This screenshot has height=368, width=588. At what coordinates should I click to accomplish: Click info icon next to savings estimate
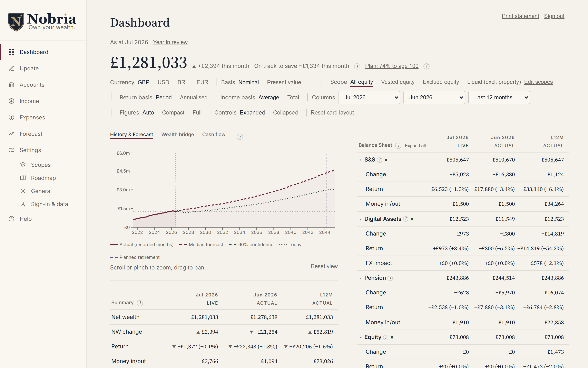tap(357, 66)
